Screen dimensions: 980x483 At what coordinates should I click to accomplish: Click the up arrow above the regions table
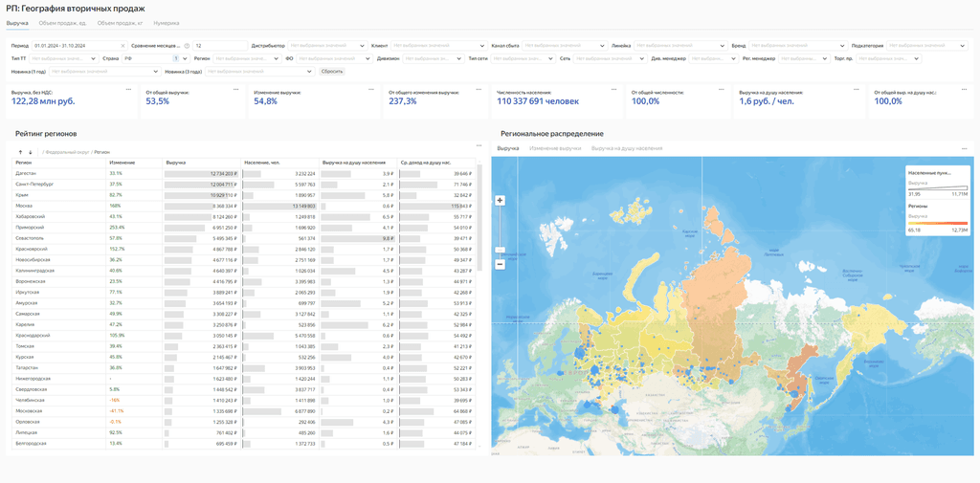[21, 152]
